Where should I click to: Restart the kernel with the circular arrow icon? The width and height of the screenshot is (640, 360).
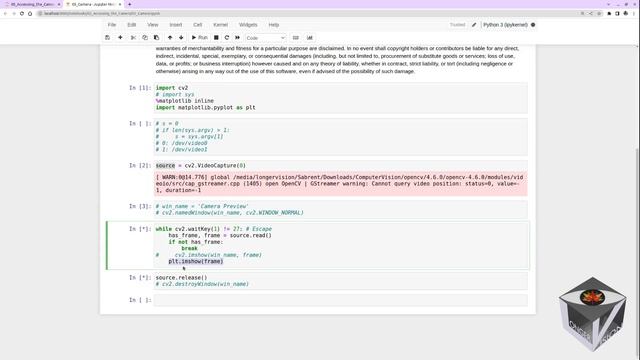click(227, 38)
